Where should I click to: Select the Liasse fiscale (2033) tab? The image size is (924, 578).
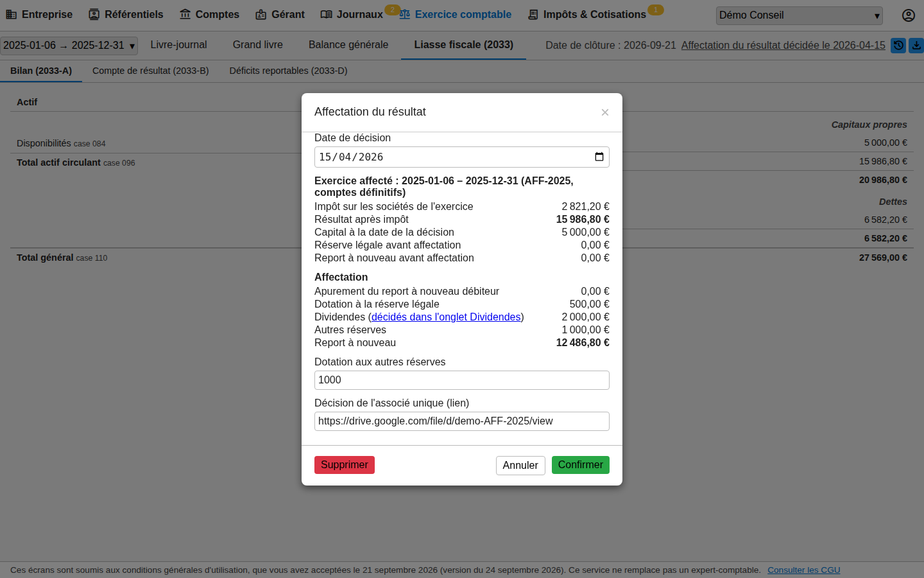(463, 45)
